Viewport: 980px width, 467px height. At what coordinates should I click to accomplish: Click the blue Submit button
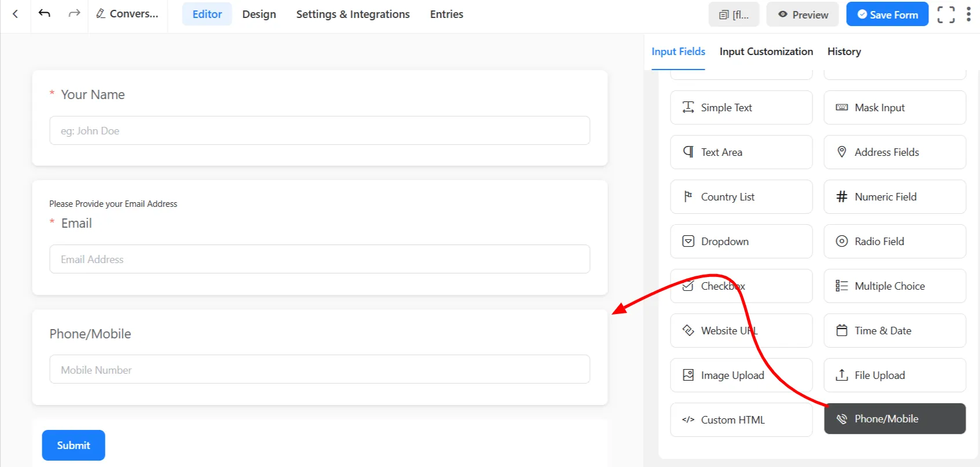coord(74,445)
